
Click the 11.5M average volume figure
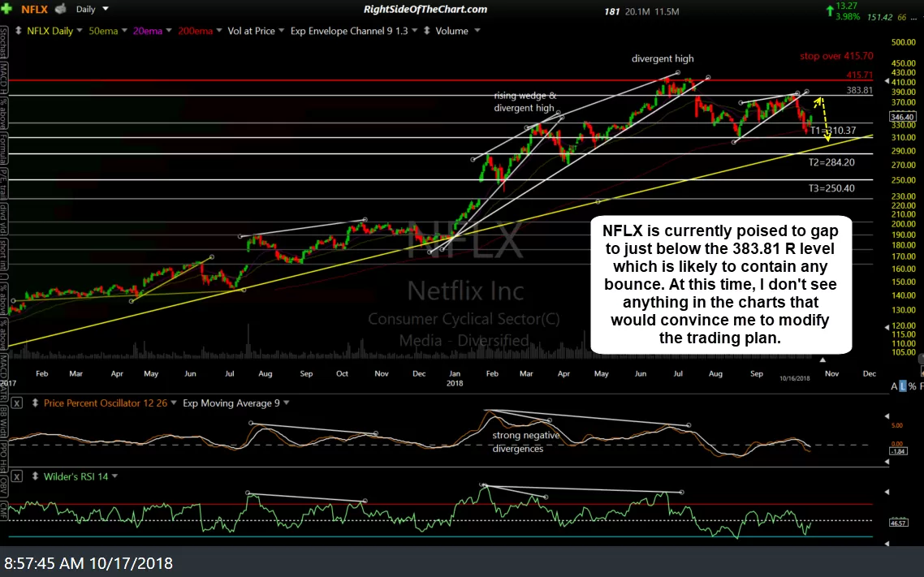[667, 11]
